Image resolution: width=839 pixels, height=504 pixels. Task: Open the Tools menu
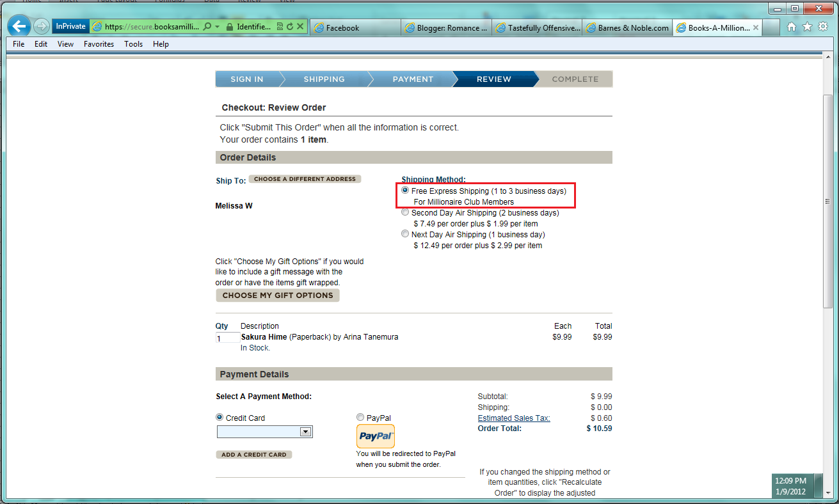[x=133, y=44]
